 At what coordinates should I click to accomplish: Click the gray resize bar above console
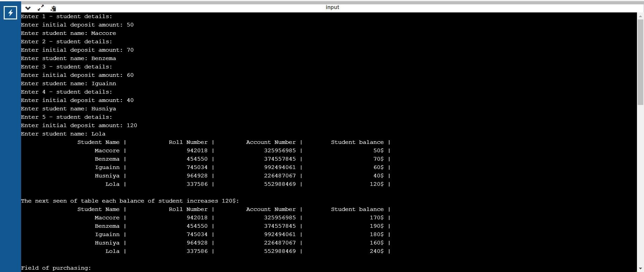(x=322, y=2)
